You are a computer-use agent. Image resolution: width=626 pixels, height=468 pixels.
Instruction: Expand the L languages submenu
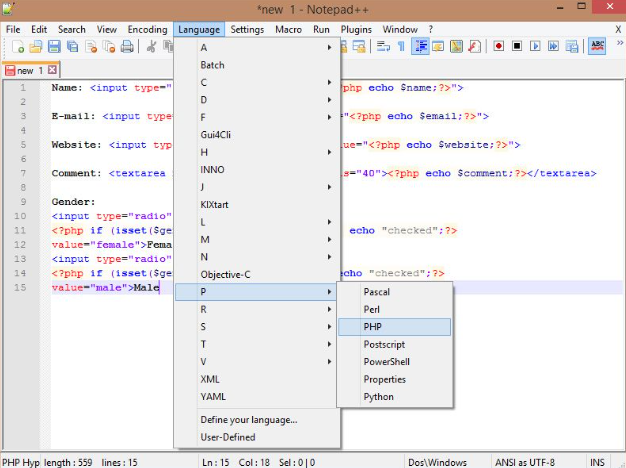pyautogui.click(x=256, y=222)
